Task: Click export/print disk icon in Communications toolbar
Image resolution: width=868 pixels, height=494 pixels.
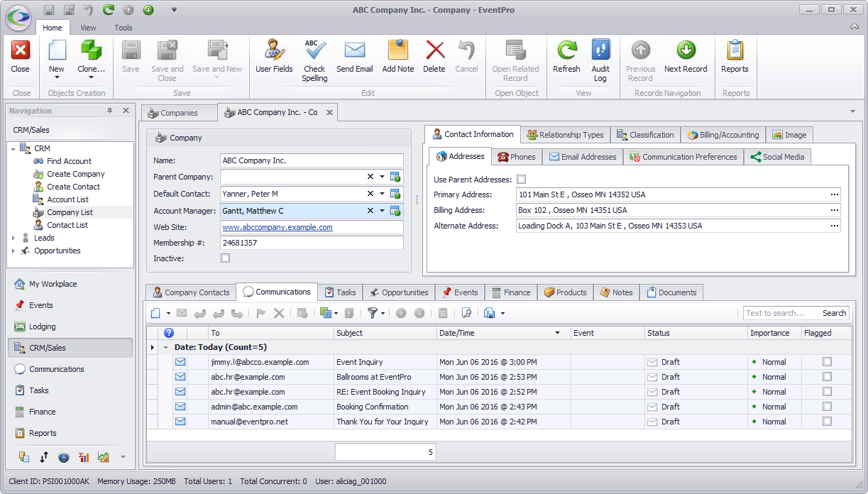Action: pyautogui.click(x=490, y=313)
